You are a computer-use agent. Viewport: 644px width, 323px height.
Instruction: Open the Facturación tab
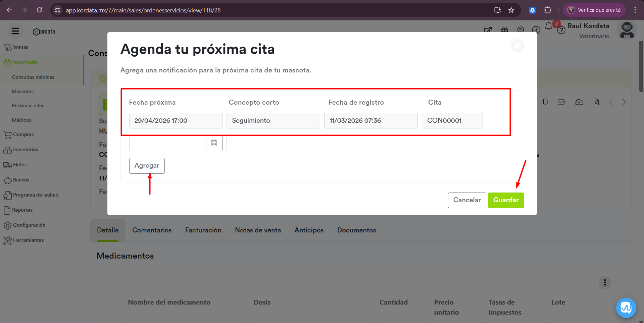(x=203, y=230)
